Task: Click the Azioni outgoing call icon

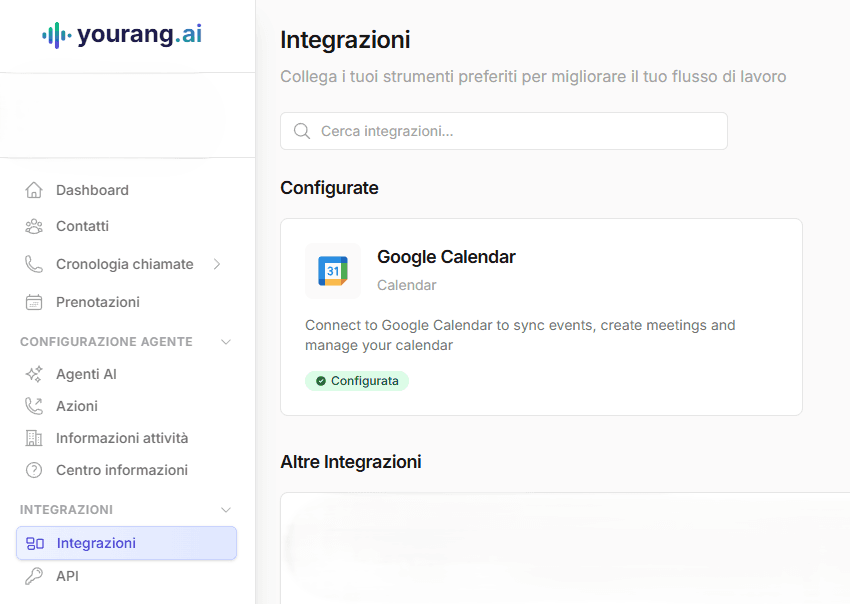Action: click(34, 406)
